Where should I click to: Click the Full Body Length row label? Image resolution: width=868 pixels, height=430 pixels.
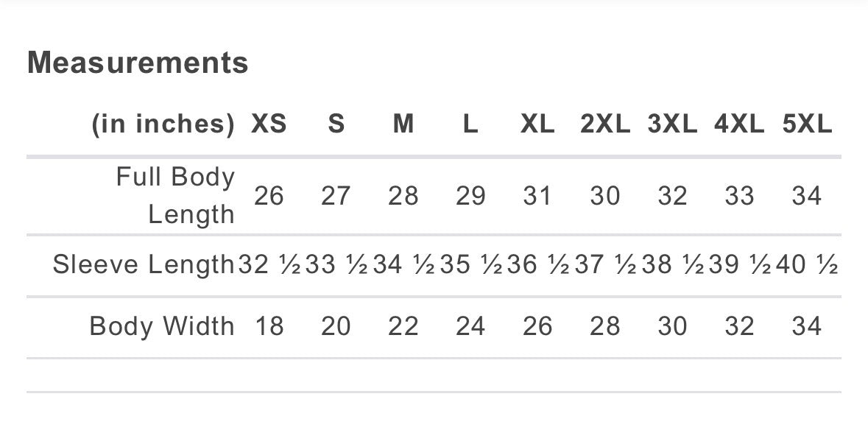click(175, 195)
